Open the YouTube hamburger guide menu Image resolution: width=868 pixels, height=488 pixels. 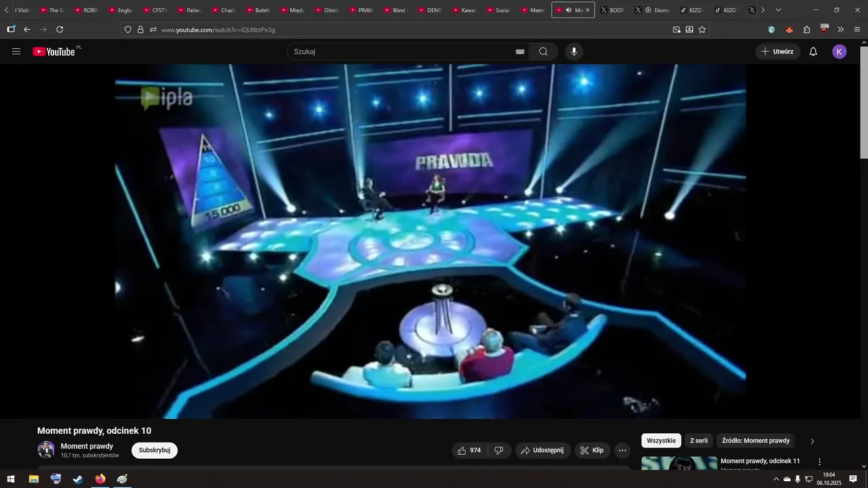click(16, 52)
